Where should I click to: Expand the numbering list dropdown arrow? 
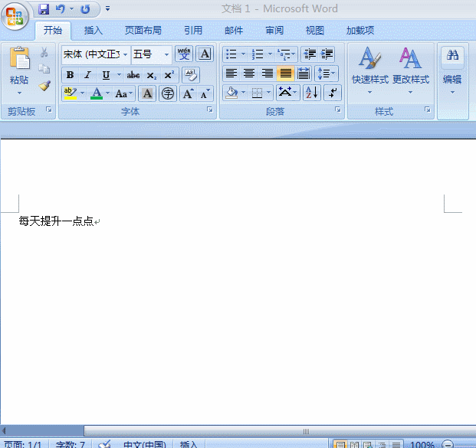(x=270, y=54)
